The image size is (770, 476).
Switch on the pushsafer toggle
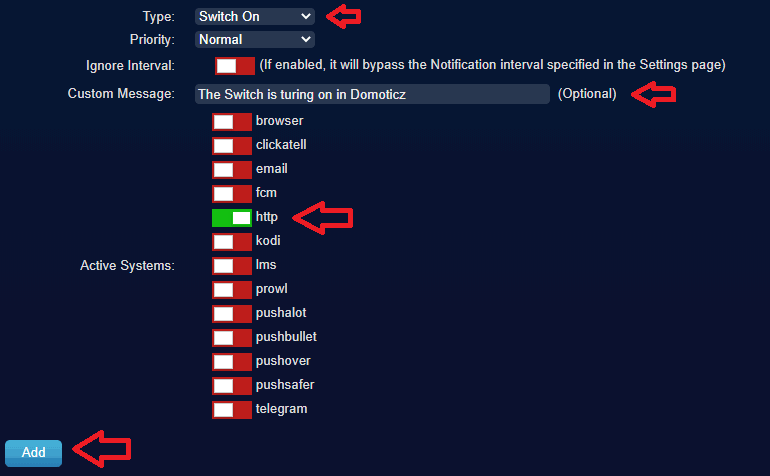tap(232, 386)
